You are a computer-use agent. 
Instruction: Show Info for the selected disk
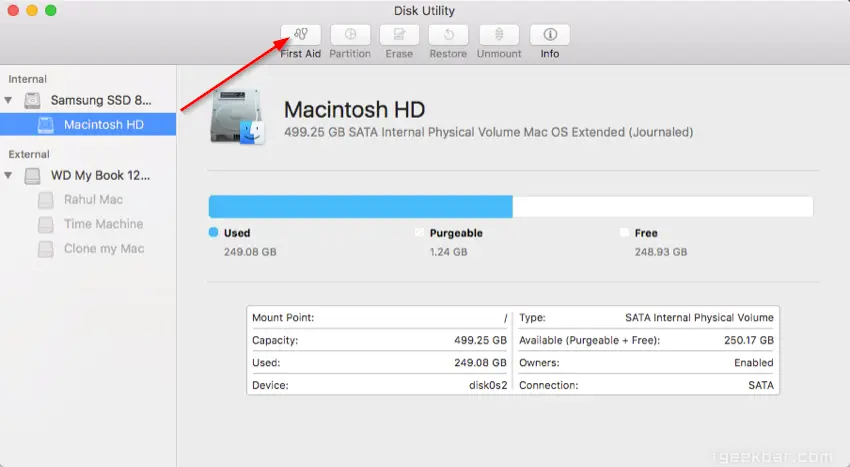[x=550, y=35]
